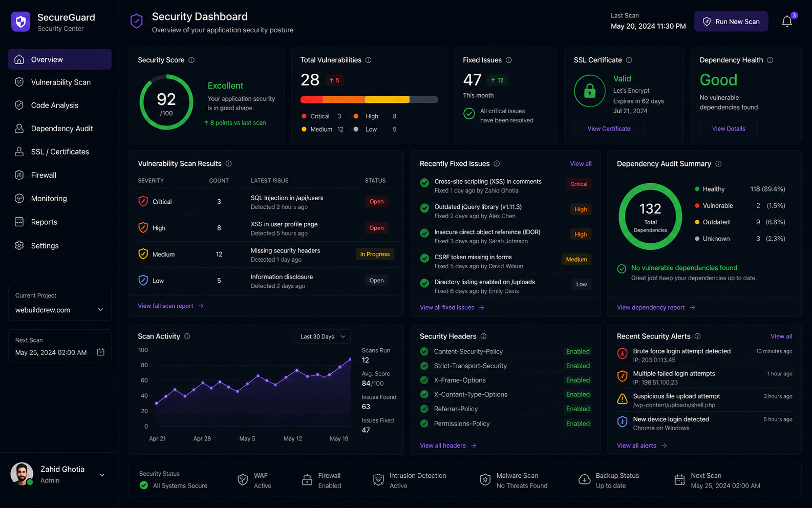Click the WAF shield icon in status bar
The height and width of the screenshot is (508, 812).
(x=243, y=480)
